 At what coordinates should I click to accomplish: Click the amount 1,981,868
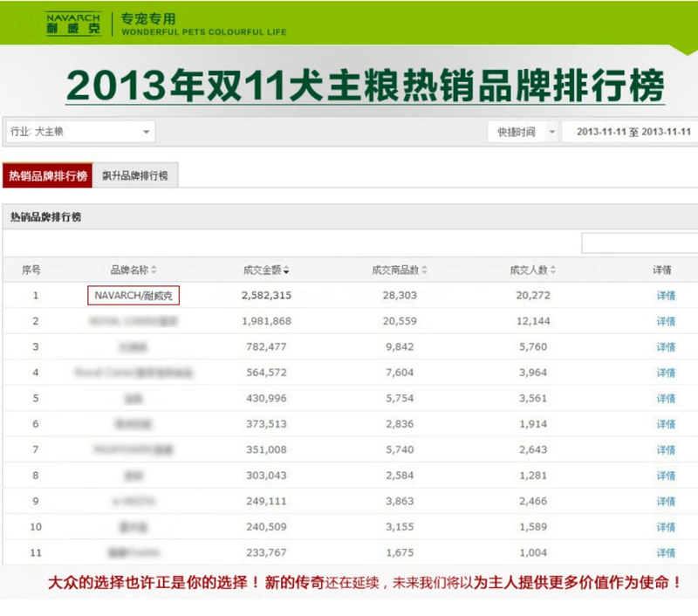[x=266, y=321]
